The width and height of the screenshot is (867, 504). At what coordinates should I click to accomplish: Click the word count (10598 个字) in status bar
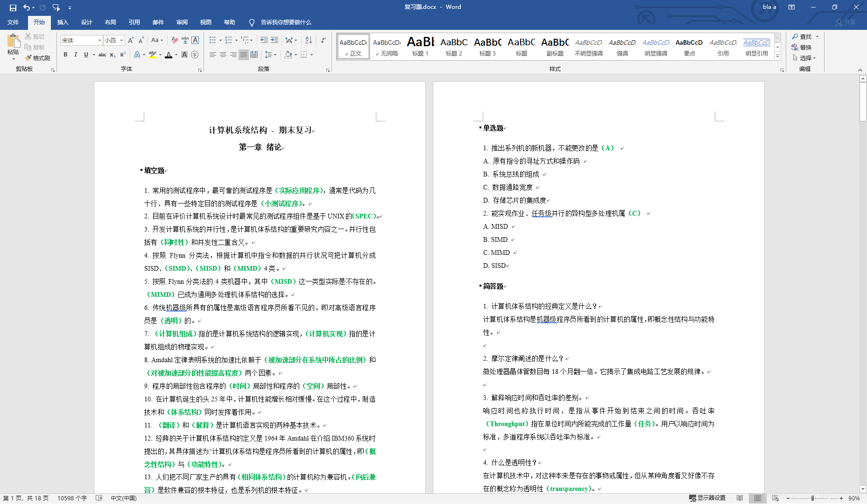[72, 498]
